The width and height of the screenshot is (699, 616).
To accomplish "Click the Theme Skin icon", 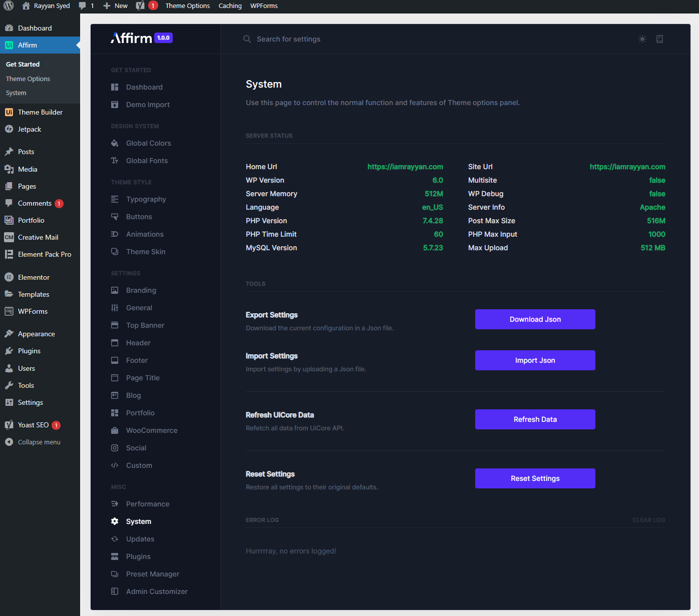I will tap(115, 252).
